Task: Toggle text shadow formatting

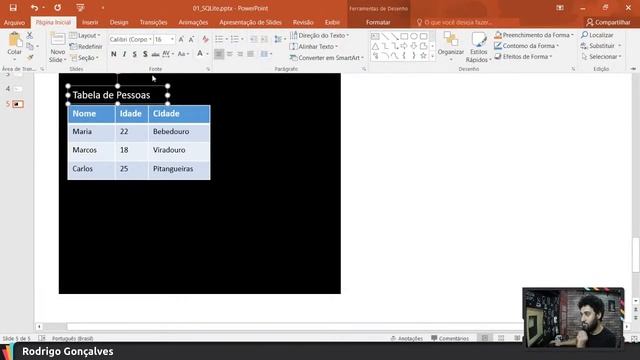Action: point(145,54)
